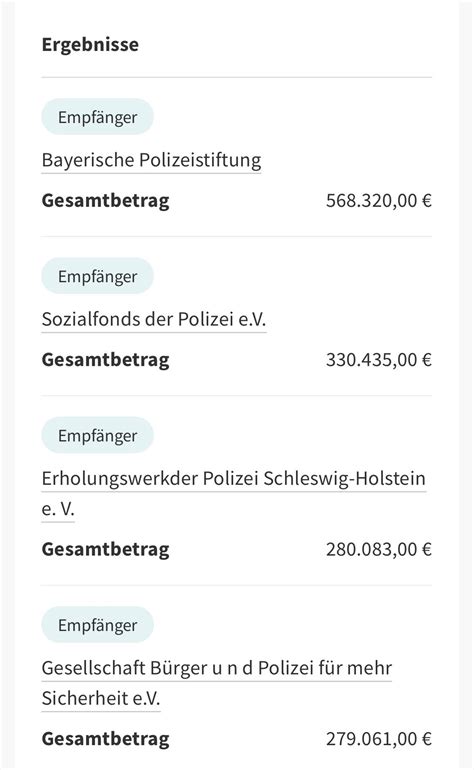Click the divider line below Ergebnisse heading
The image size is (474, 770).
[237, 77]
